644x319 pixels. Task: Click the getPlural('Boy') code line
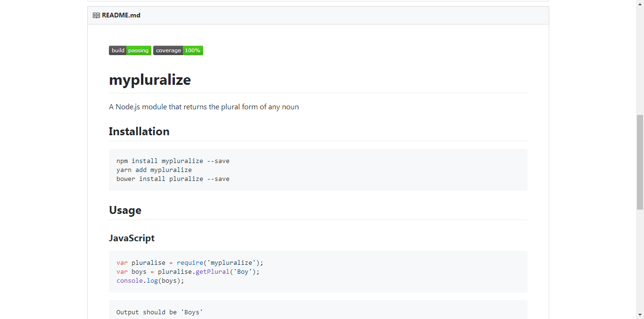(188, 272)
